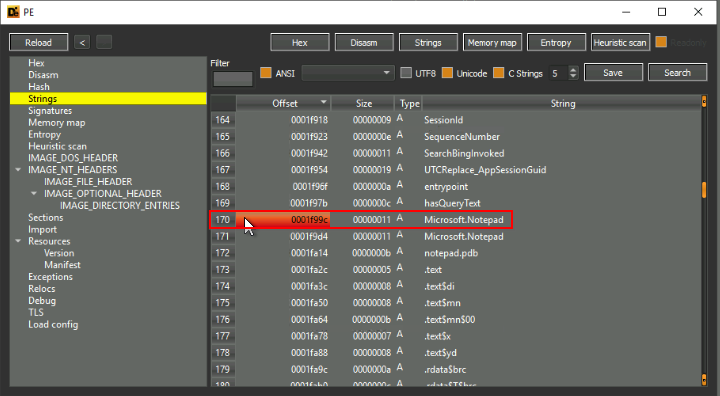Select Signatures in the left tree
The height and width of the screenshot is (396, 720).
click(50, 111)
